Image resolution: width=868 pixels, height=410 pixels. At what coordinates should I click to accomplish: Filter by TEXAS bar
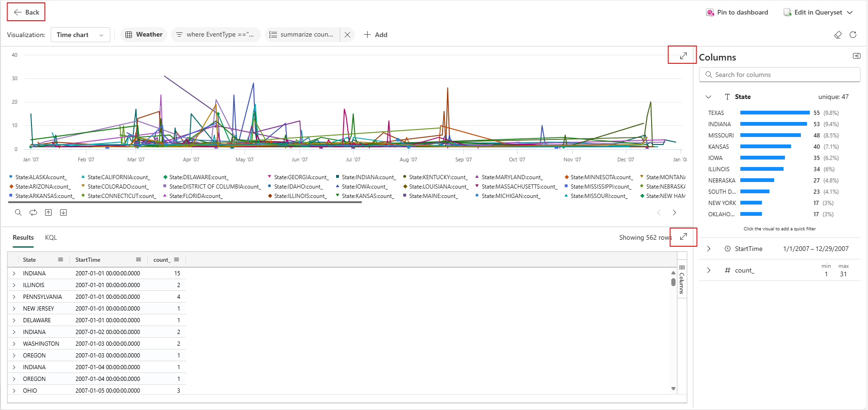pos(775,113)
